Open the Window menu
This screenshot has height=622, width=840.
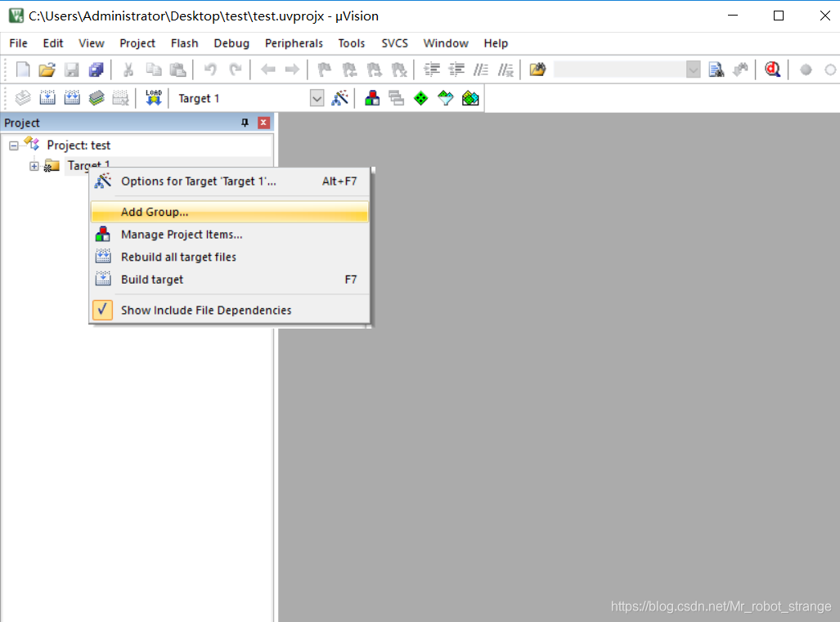446,43
